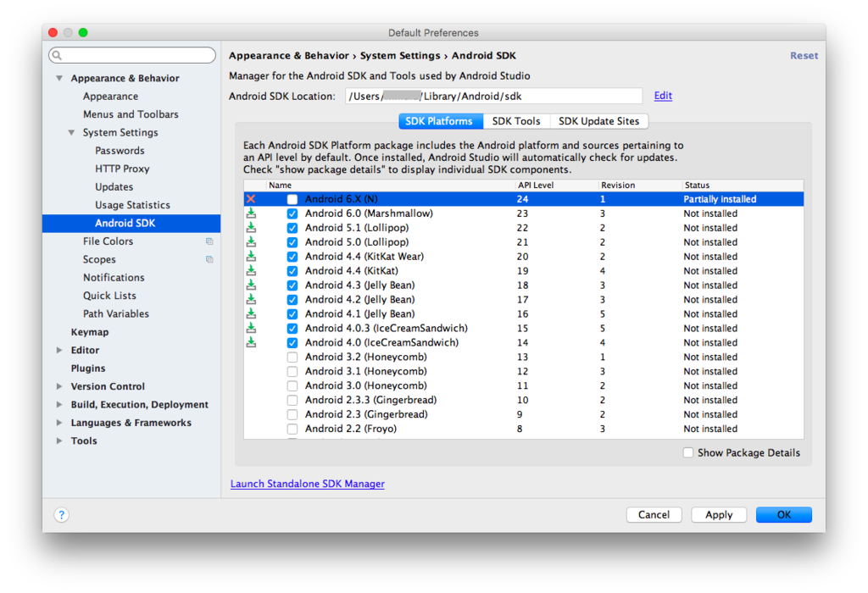Image resolution: width=868 pixels, height=593 pixels.
Task: Open the Plugins category
Action: pyautogui.click(x=88, y=368)
